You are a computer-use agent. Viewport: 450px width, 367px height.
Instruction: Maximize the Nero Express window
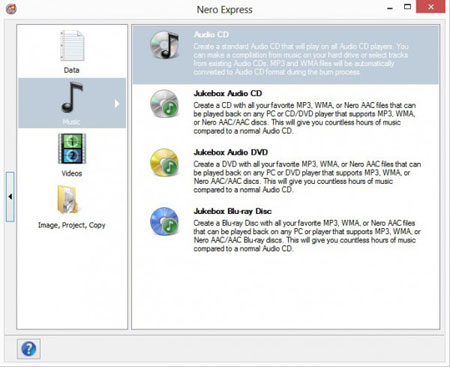(407, 7)
